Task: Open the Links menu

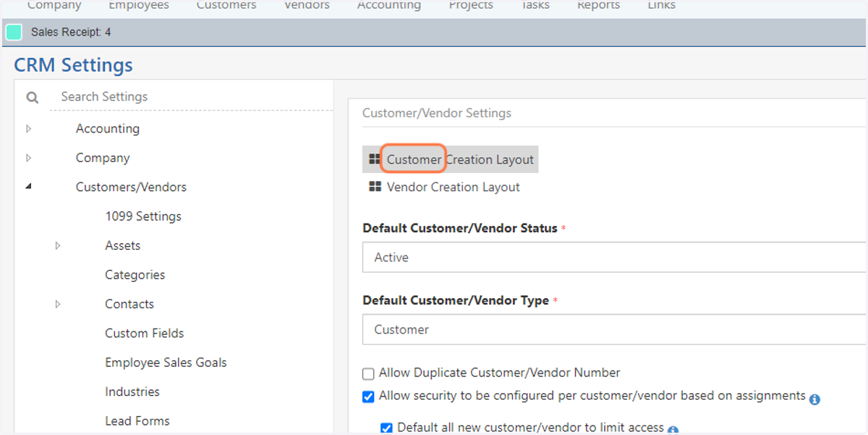Action: (x=661, y=5)
